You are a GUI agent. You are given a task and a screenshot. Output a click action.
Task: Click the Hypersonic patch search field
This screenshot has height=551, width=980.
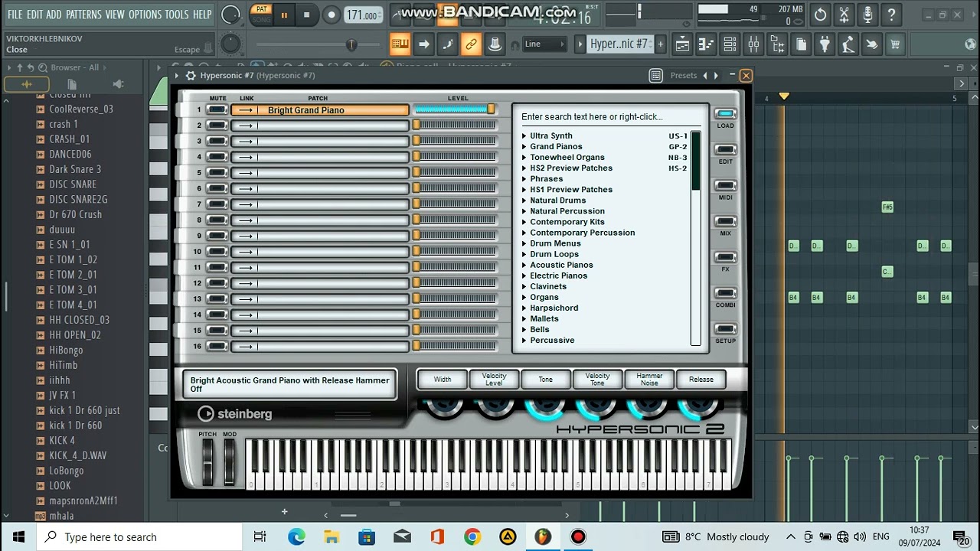[x=609, y=117]
